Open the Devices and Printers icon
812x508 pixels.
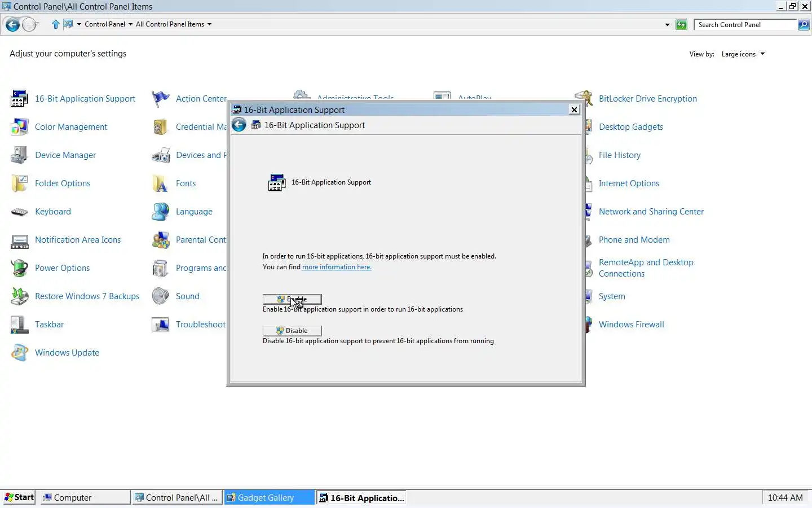160,155
